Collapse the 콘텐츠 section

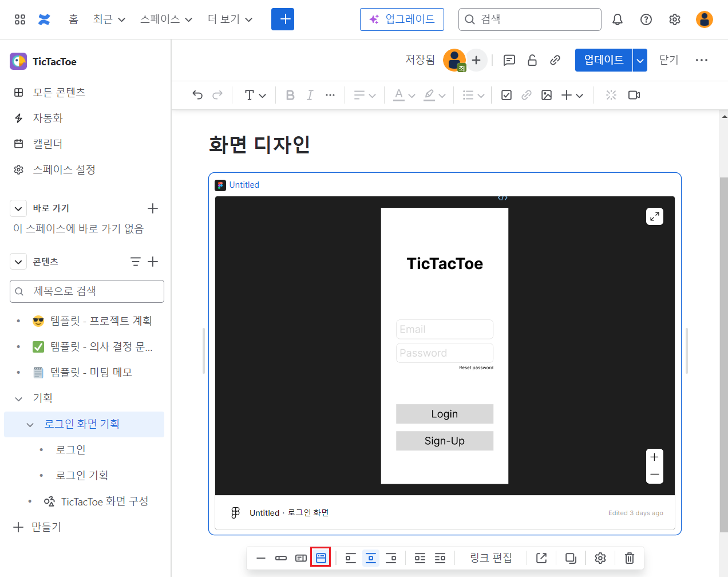18,262
